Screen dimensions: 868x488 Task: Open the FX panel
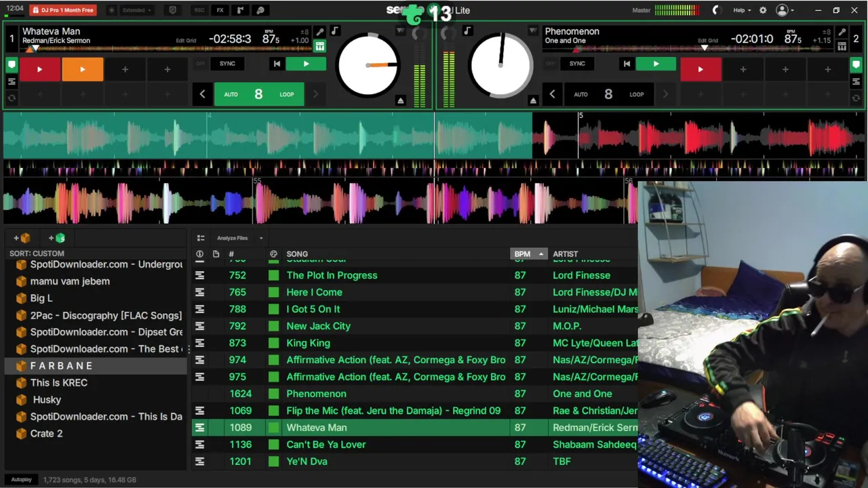coord(220,10)
